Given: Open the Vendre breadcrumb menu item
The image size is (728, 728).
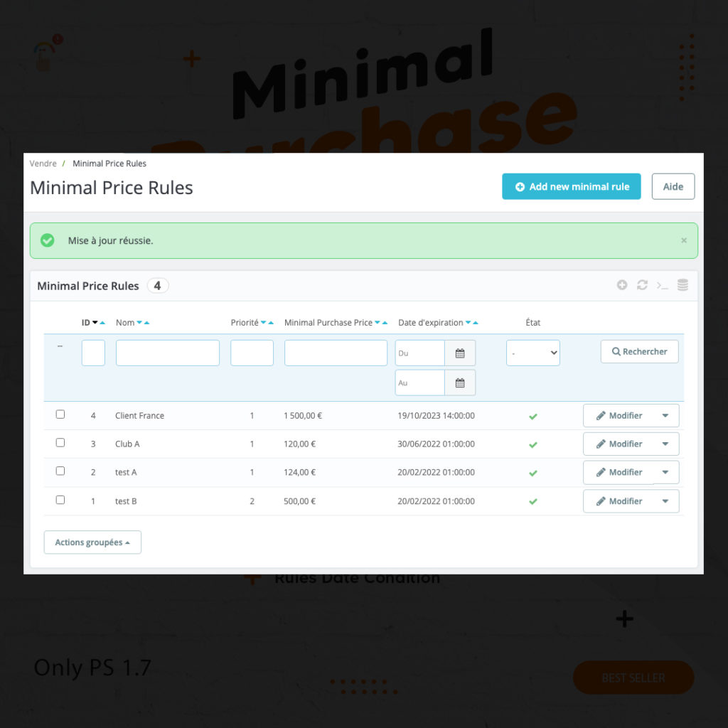Looking at the screenshot, I should 43,164.
